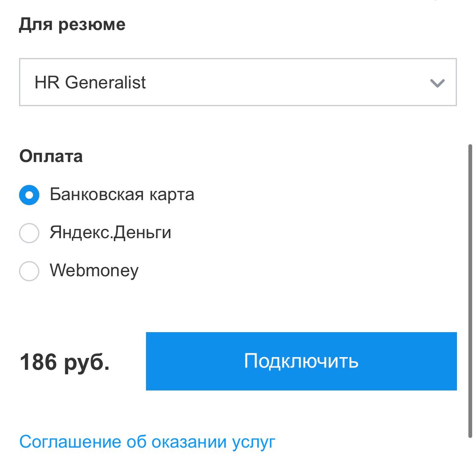Choose bank card as the payment method
476x473 pixels.
pos(29,195)
